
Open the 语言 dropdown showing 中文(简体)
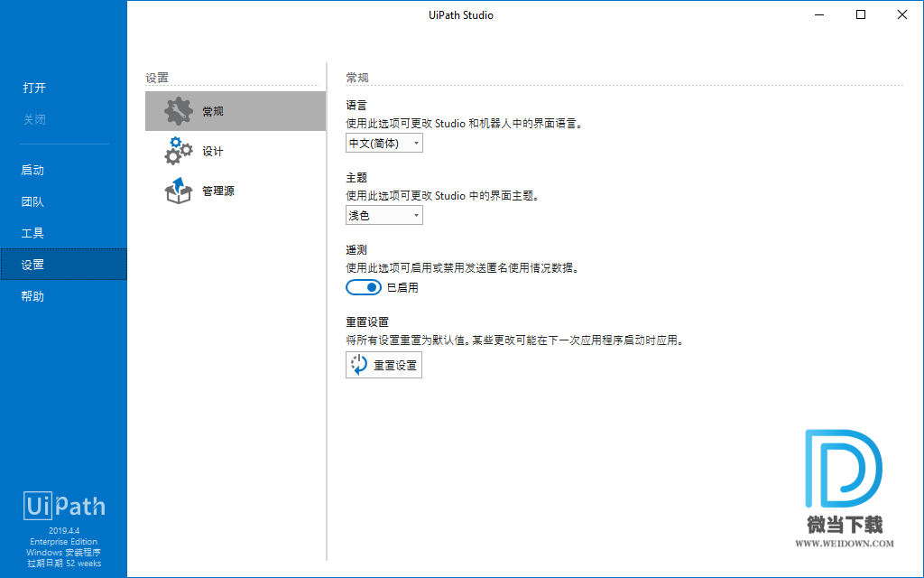384,143
